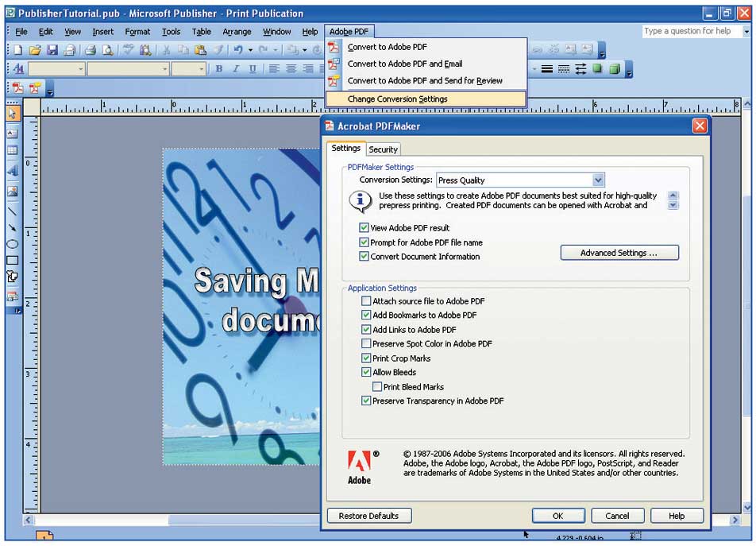756x546 pixels.
Task: Open the Arrange menu
Action: click(237, 32)
